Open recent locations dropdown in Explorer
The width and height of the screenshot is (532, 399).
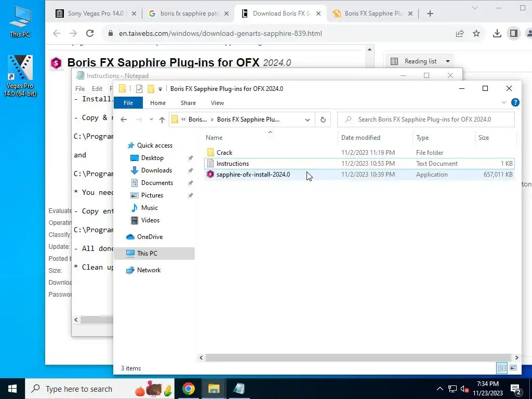(x=151, y=119)
